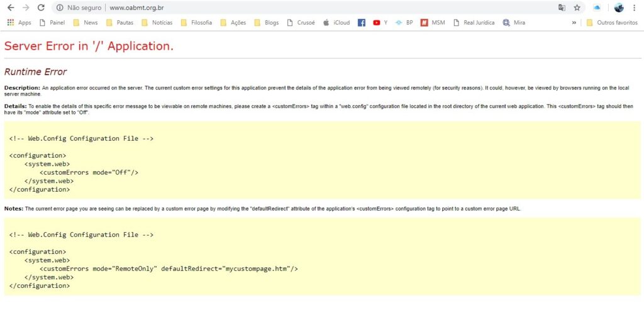Click the cloud extension icon
Viewport: 644px width, 310px height.
597,8
